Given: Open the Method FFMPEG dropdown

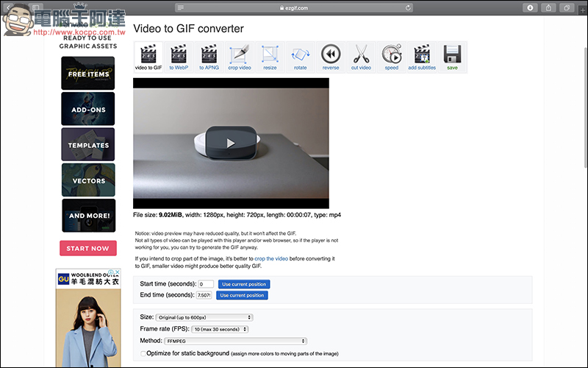Looking at the screenshot, I should 235,341.
